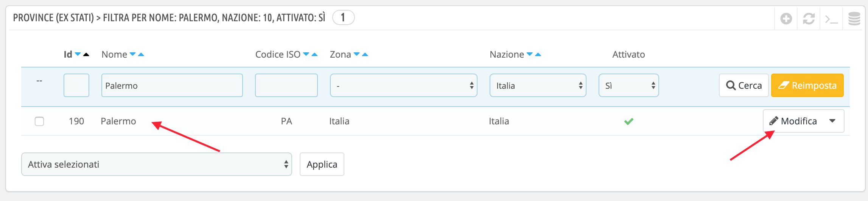Open the Zona filter dropdown
Viewport: 868px width, 201px height.
point(403,85)
